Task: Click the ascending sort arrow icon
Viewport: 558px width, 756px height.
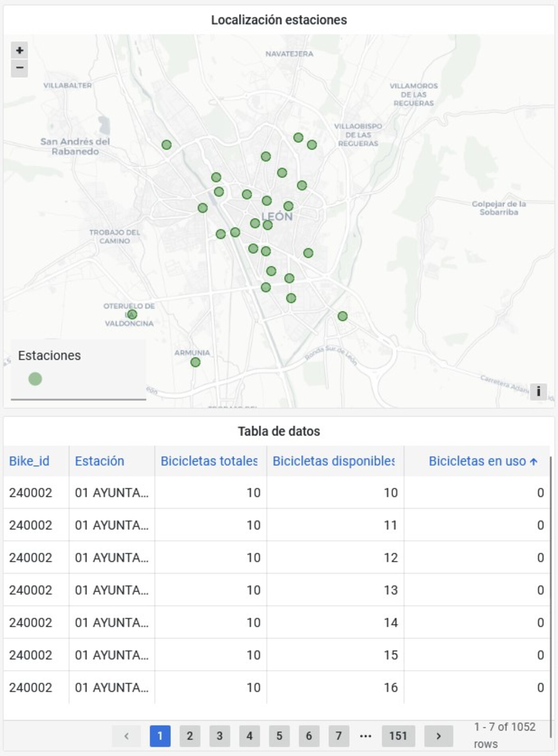Action: [x=534, y=461]
